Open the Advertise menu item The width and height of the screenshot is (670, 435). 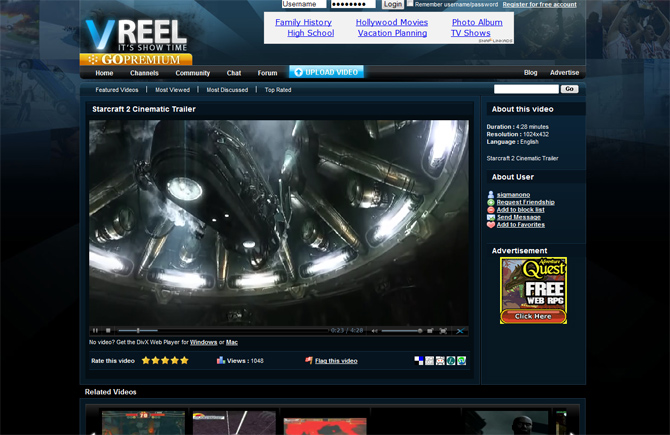click(564, 73)
